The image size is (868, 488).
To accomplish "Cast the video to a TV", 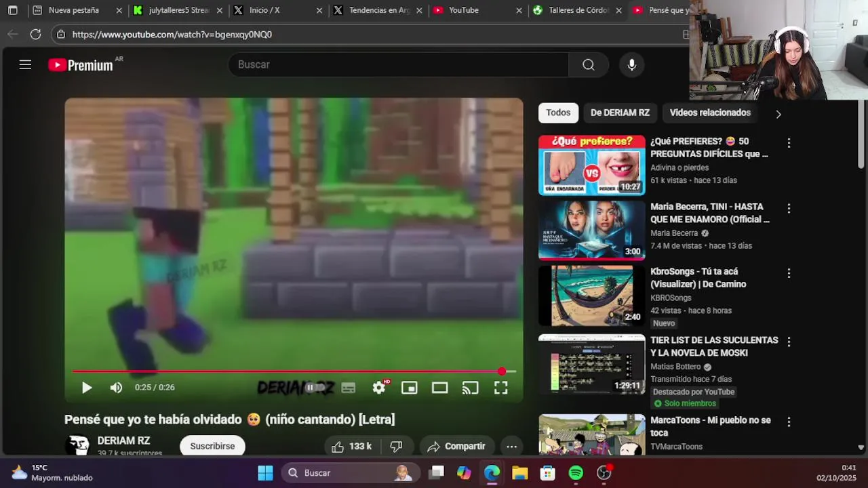I will click(x=470, y=387).
